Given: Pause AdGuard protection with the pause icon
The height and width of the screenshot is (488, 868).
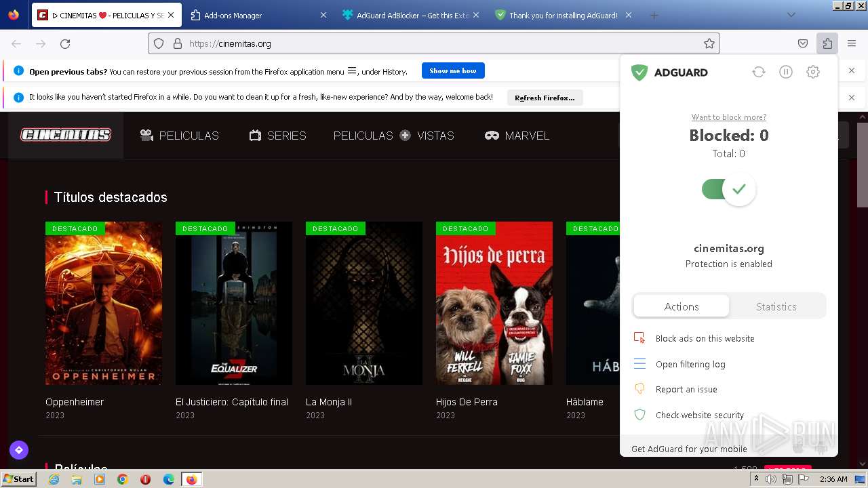Looking at the screenshot, I should coord(786,72).
